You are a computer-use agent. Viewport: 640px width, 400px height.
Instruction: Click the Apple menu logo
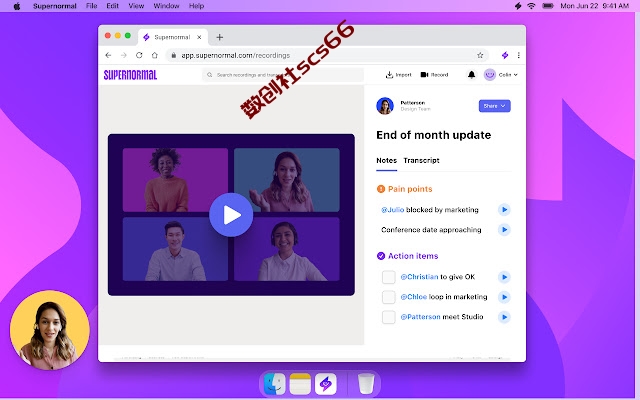(17, 6)
